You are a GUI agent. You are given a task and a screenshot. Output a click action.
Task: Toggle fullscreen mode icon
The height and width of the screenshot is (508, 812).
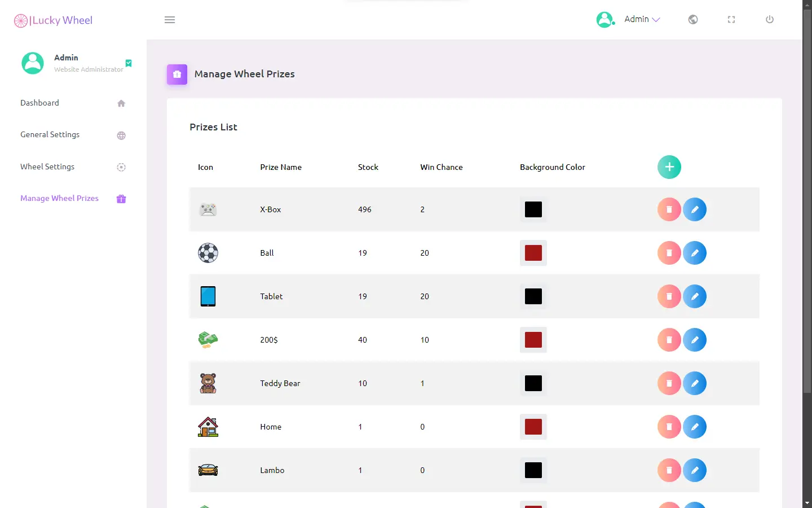click(x=731, y=20)
